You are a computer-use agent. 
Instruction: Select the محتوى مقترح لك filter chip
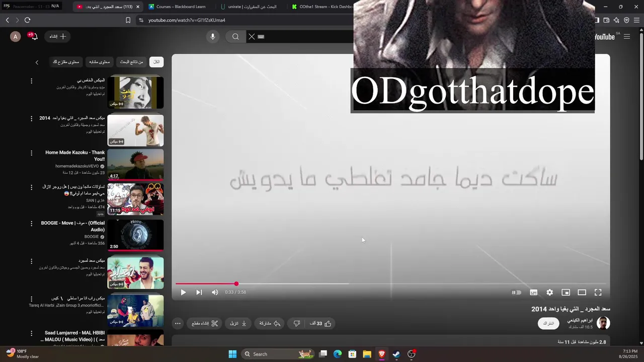[66, 62]
